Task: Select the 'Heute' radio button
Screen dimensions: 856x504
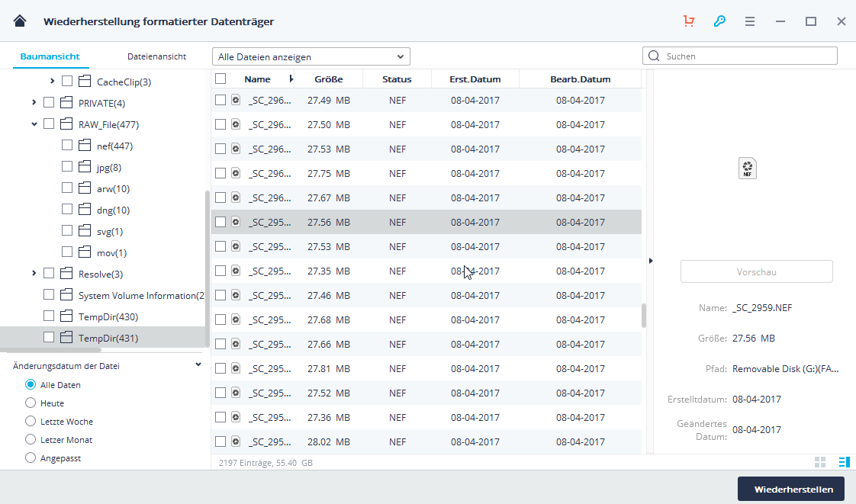Action: pos(31,403)
